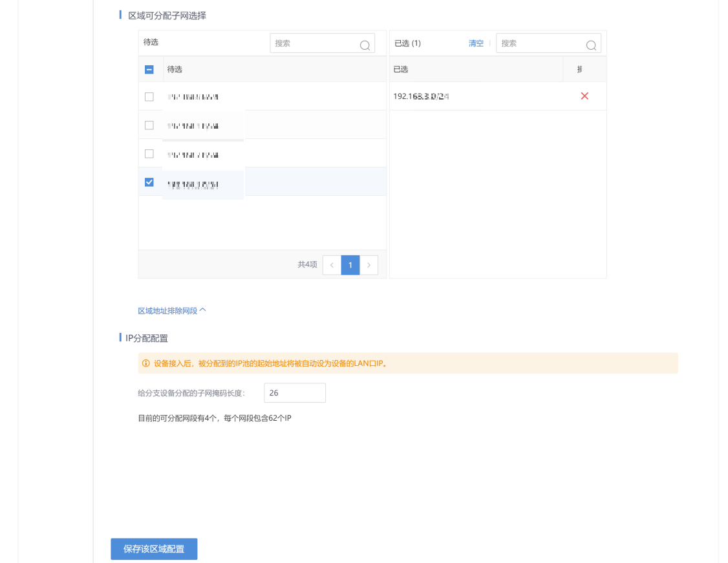Check the third subnet row checkbox
The height and width of the screenshot is (563, 728).
pyautogui.click(x=149, y=154)
